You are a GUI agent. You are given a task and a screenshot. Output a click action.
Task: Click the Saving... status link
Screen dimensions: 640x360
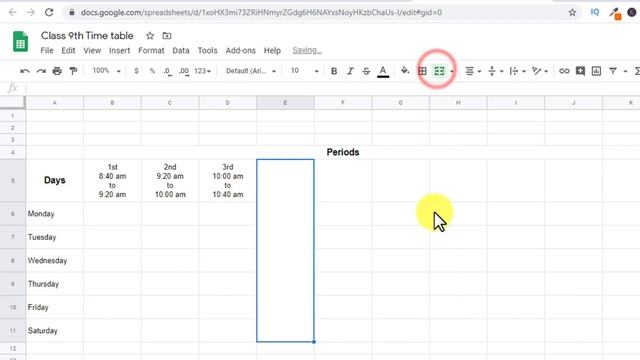pyautogui.click(x=307, y=50)
